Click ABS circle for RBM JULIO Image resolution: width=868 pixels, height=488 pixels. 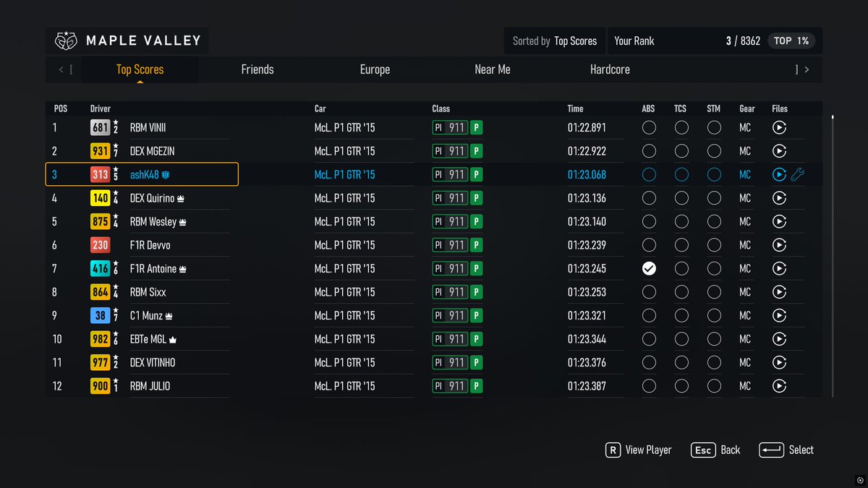coord(649,386)
